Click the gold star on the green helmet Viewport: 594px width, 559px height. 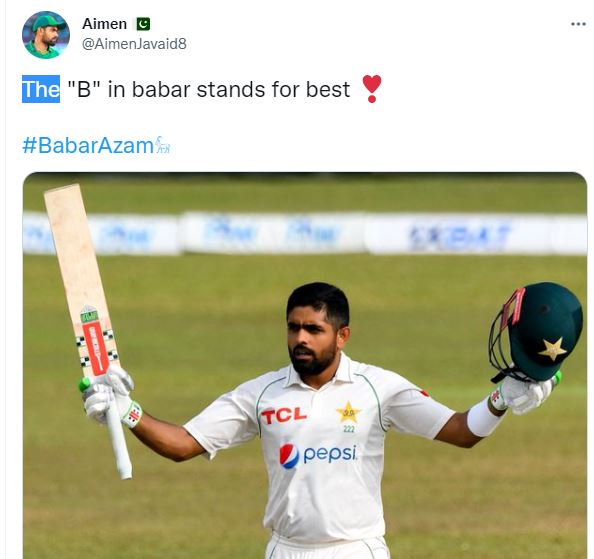552,348
